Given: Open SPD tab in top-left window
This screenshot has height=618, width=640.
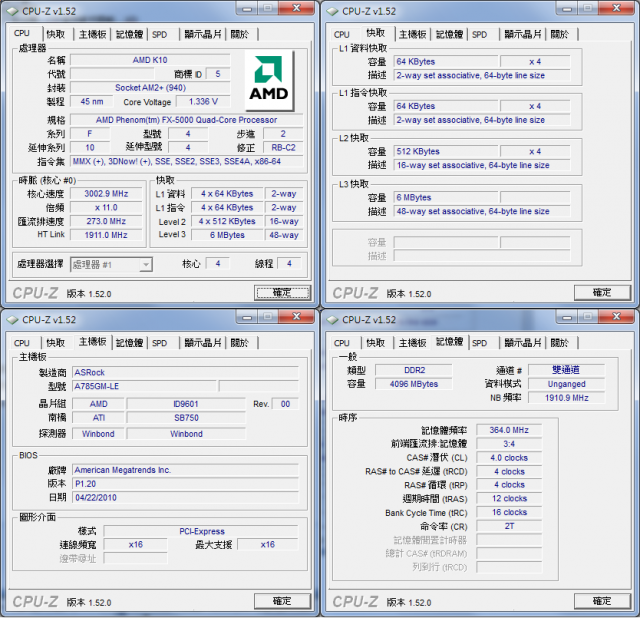Looking at the screenshot, I should [160, 34].
